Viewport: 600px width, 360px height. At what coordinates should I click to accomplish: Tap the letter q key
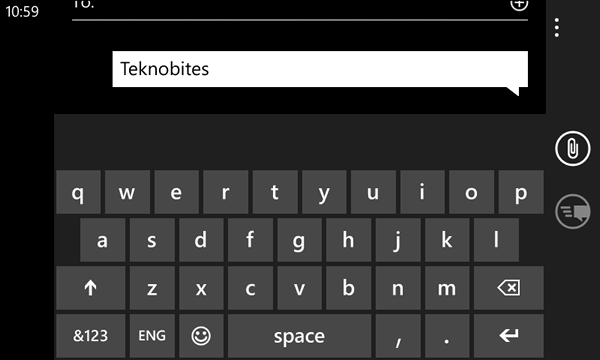pos(78,192)
